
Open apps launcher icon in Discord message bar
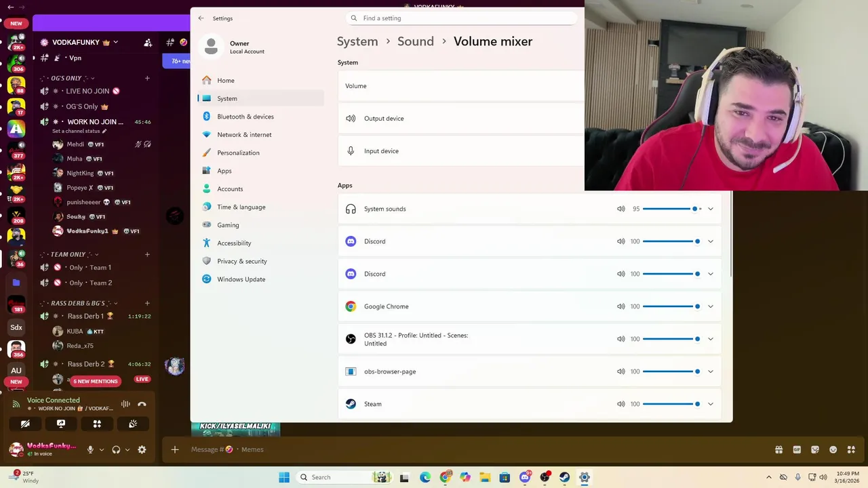pos(852,449)
